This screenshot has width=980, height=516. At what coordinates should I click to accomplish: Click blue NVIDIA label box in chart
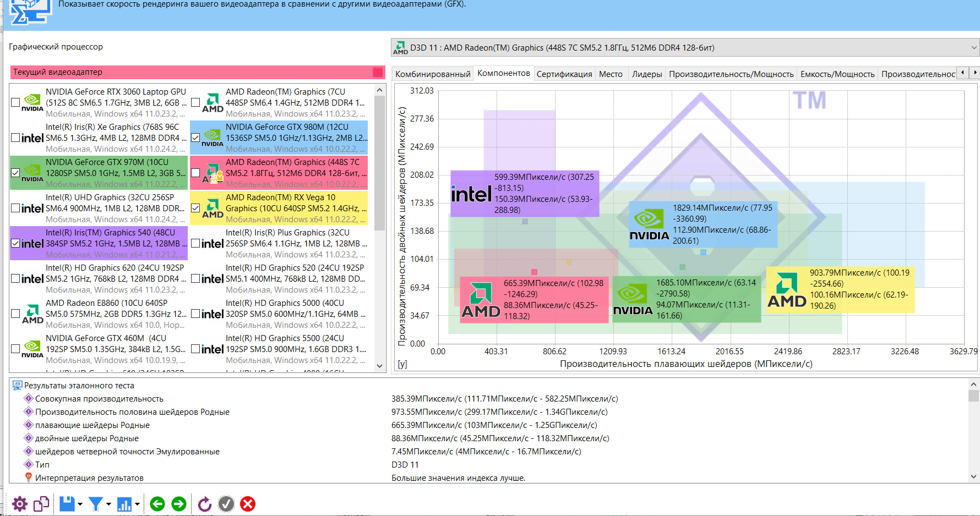pyautogui.click(x=704, y=224)
